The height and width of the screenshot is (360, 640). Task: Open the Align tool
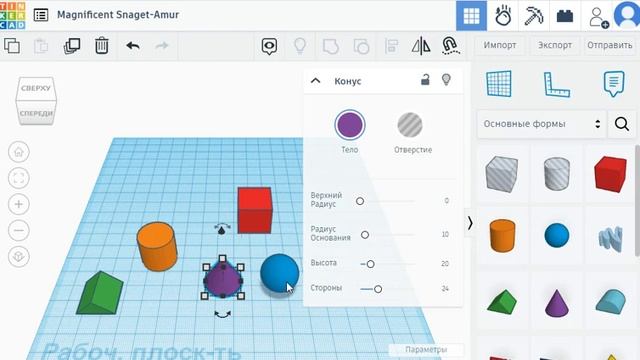click(x=391, y=46)
